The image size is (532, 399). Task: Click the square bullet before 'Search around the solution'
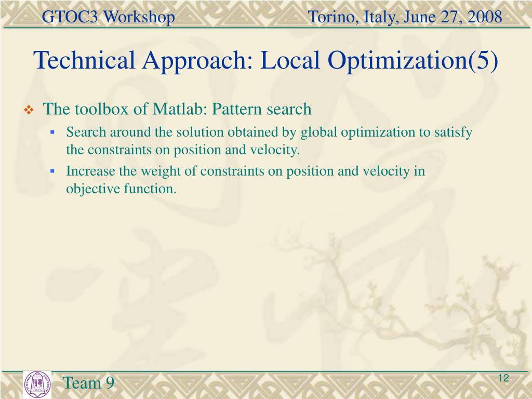52,131
